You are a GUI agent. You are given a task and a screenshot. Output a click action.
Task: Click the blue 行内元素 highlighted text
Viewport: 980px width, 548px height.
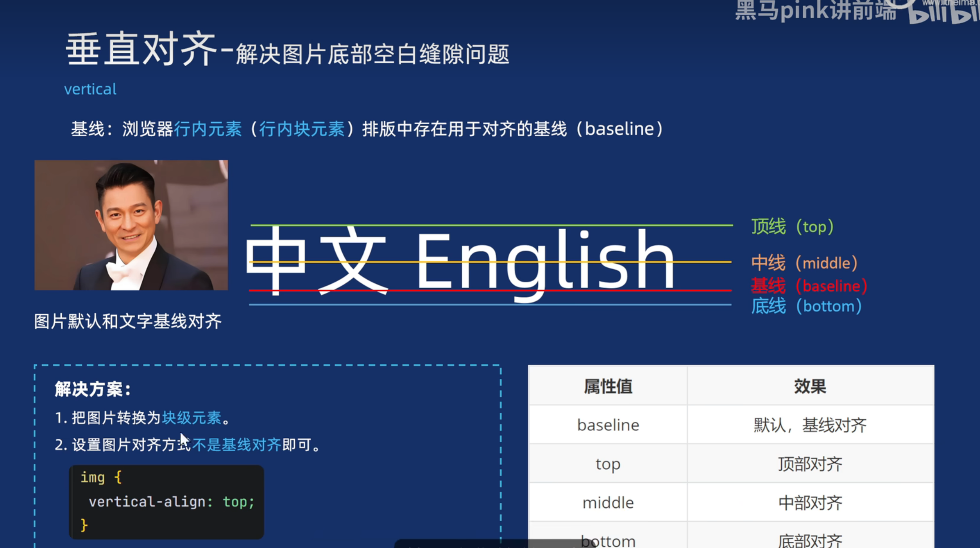[208, 129]
